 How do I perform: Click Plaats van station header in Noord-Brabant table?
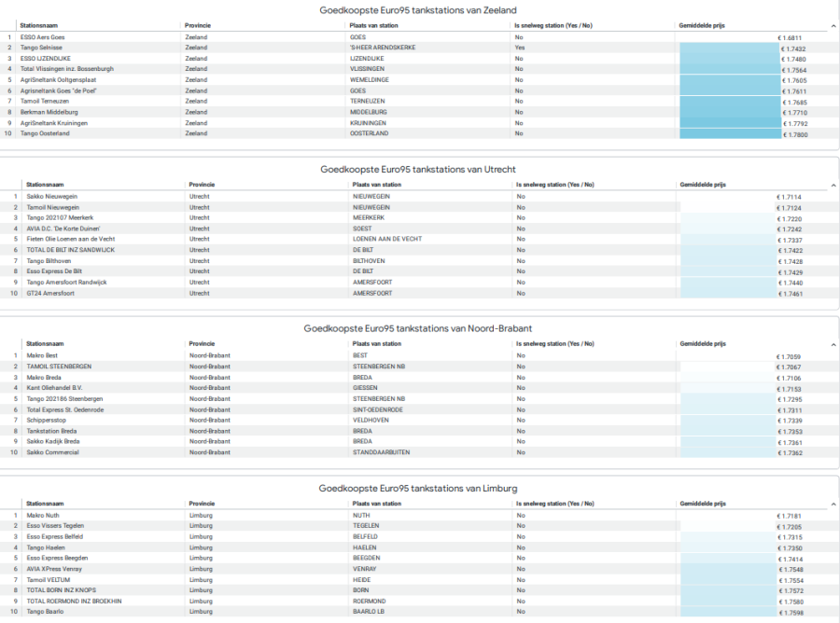click(x=377, y=343)
